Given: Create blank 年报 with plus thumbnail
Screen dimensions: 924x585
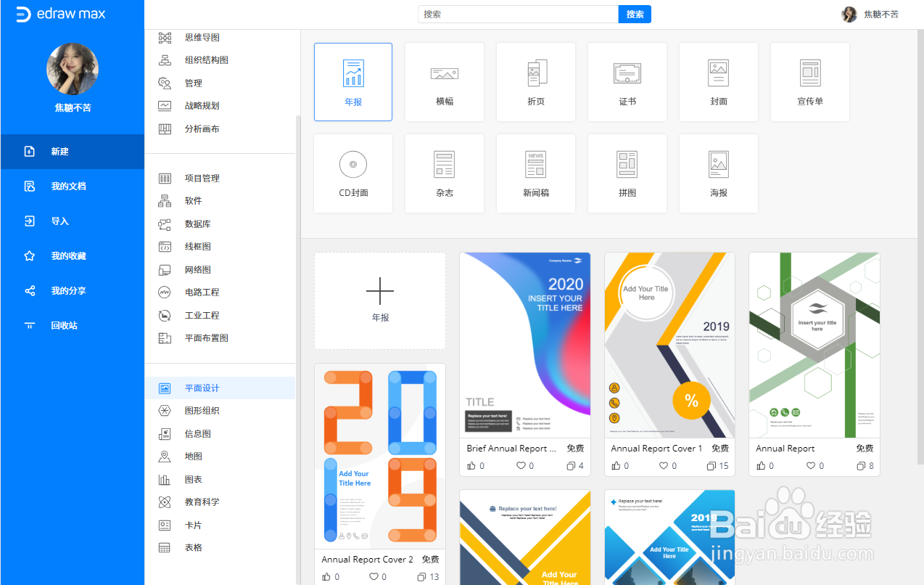Looking at the screenshot, I should (x=379, y=300).
